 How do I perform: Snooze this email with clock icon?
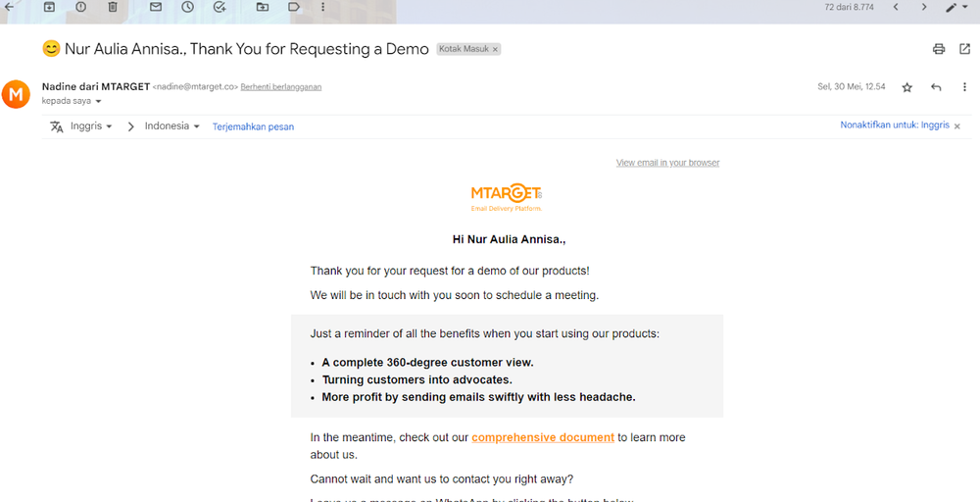[187, 7]
